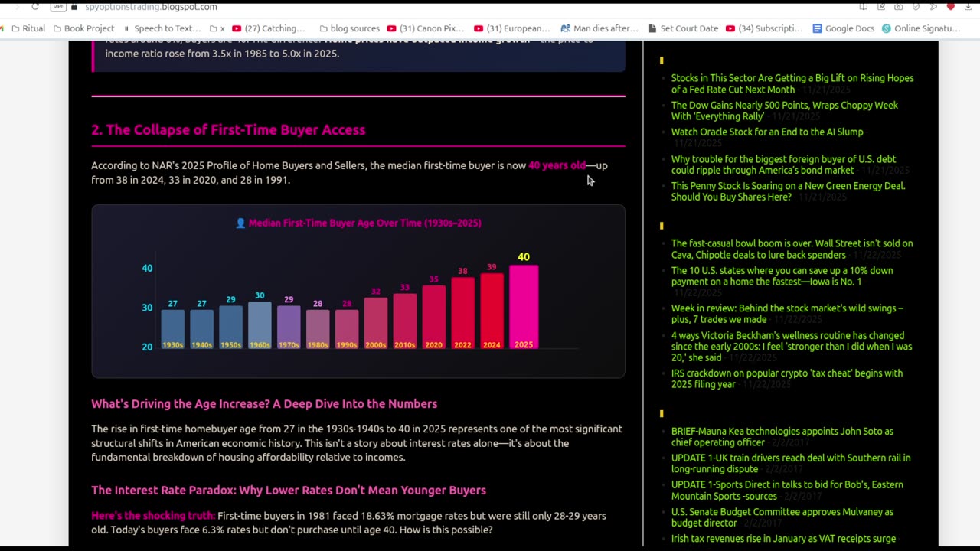980x551 pixels.
Task: Open 'UPDATE 1-Sports Direct in talks' link
Action: (787, 490)
